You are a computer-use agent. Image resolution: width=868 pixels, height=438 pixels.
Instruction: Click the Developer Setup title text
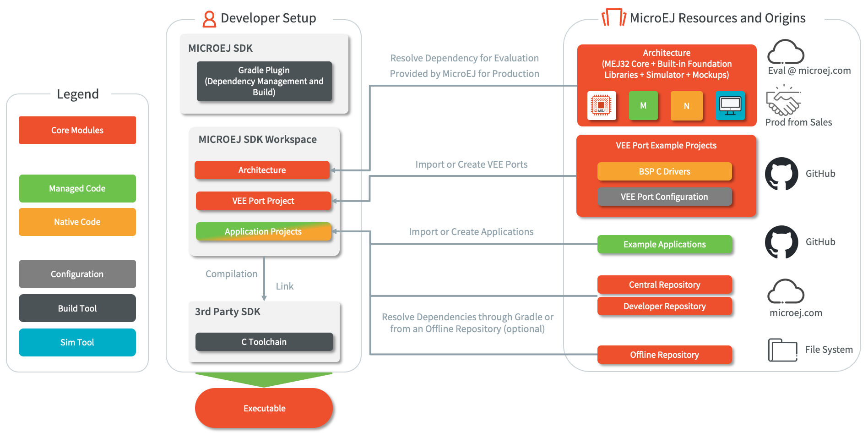(x=268, y=18)
